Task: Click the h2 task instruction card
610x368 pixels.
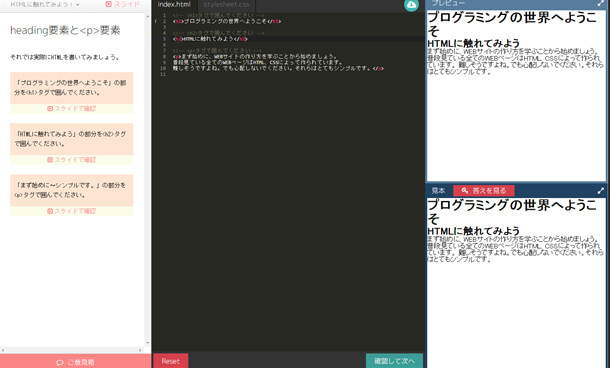Action: 72,139
